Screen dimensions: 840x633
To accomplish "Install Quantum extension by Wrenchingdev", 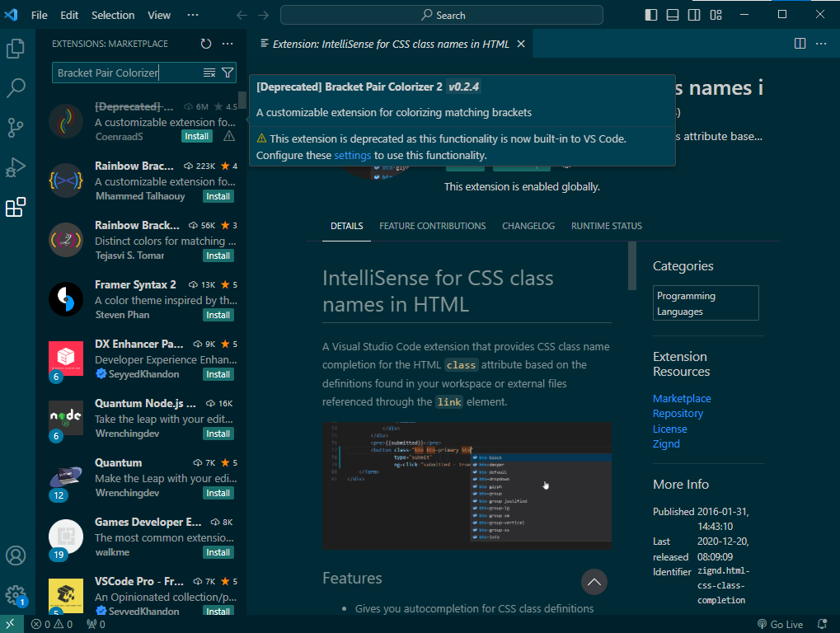I will 218,493.
